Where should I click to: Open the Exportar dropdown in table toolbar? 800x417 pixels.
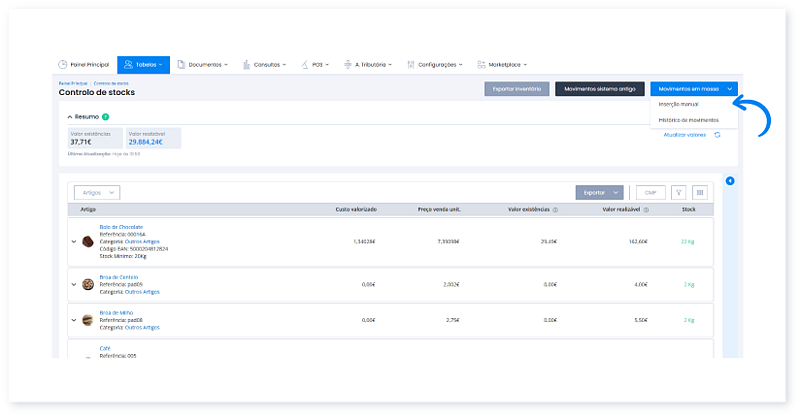[600, 192]
